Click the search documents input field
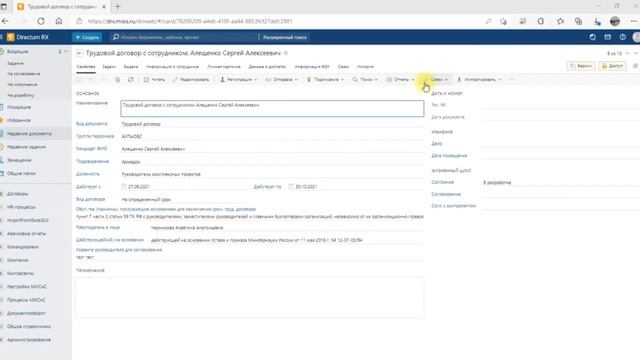 tap(186, 37)
